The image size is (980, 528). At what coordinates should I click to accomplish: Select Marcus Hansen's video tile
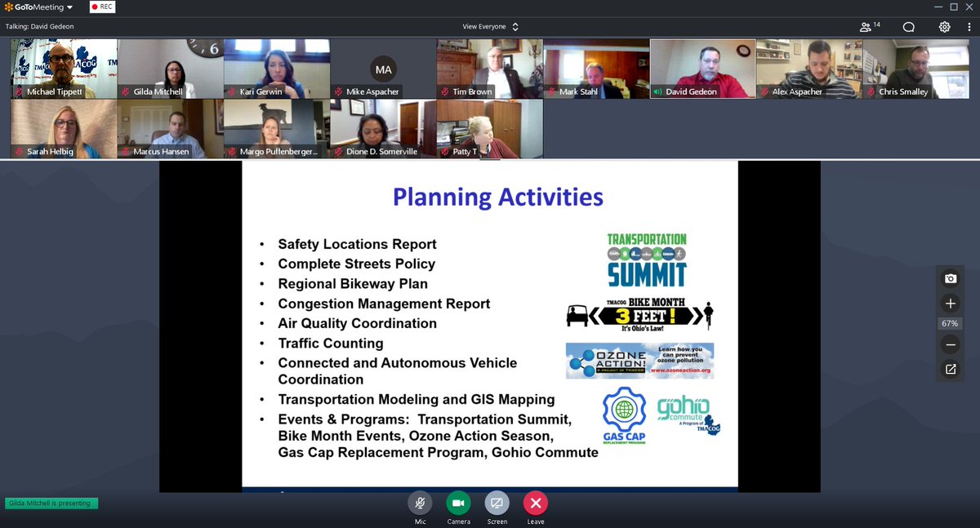(170, 129)
